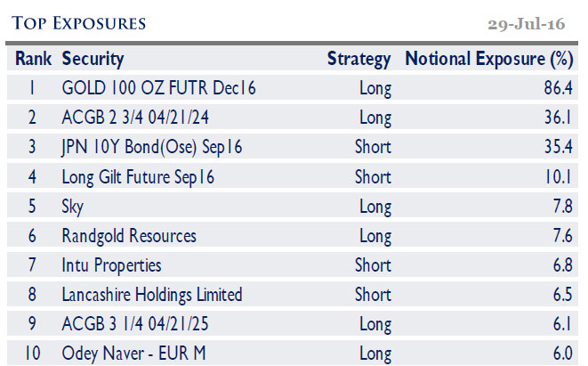Click Long Gilt Future Sep16 security
Image resolution: width=588 pixels, height=366 pixels.
point(138,177)
